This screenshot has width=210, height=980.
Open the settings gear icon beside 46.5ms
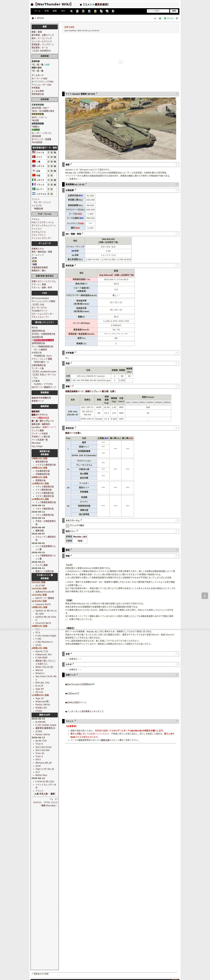tap(177, 18)
